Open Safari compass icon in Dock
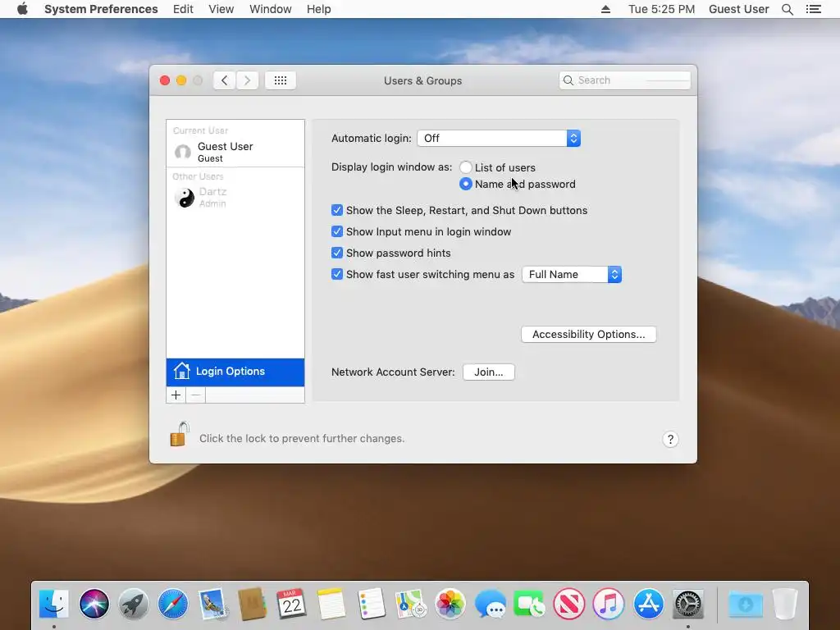 (173, 604)
